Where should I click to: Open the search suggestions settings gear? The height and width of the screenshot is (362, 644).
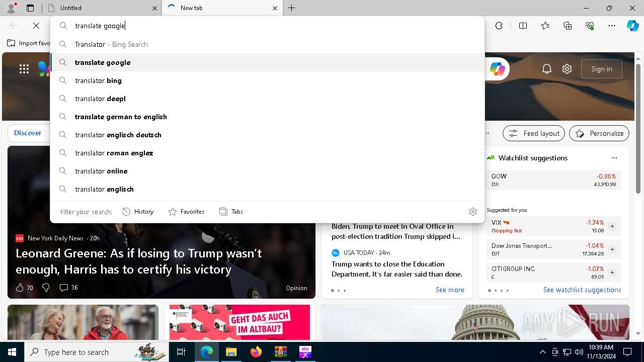click(472, 212)
